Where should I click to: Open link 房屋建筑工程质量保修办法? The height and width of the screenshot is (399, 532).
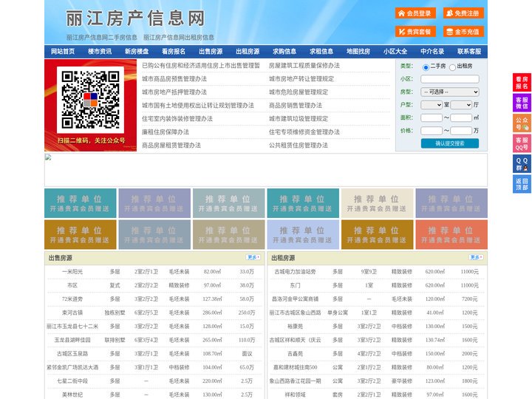pos(304,66)
